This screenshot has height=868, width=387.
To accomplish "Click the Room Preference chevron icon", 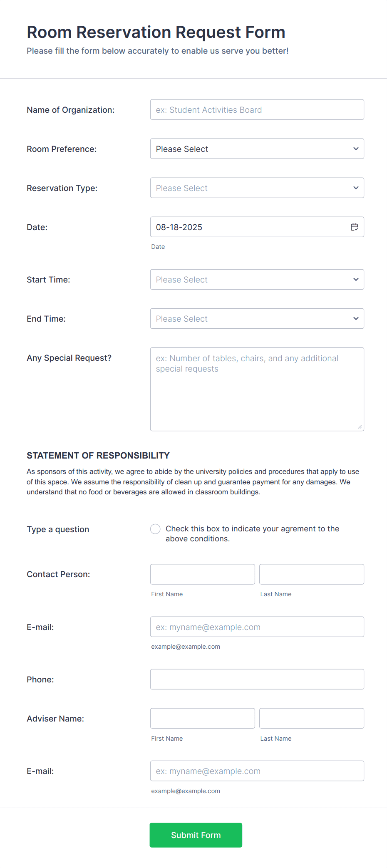I will tap(356, 149).
